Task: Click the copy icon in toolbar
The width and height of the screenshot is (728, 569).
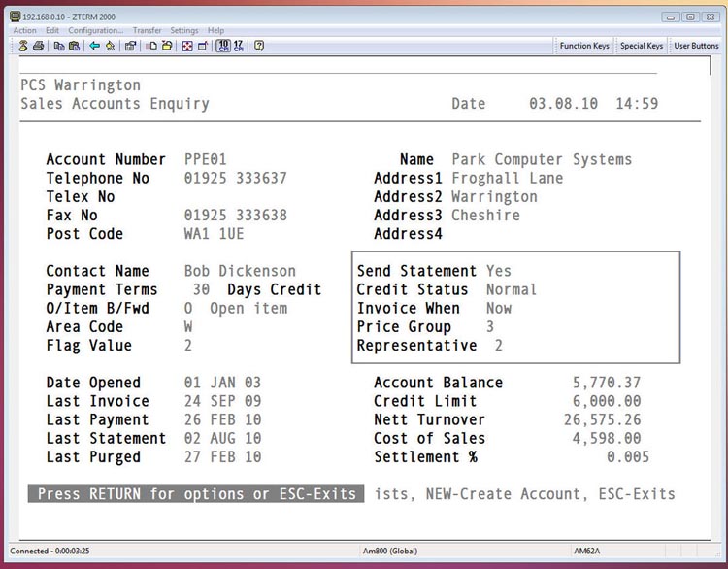Action: 59,46
